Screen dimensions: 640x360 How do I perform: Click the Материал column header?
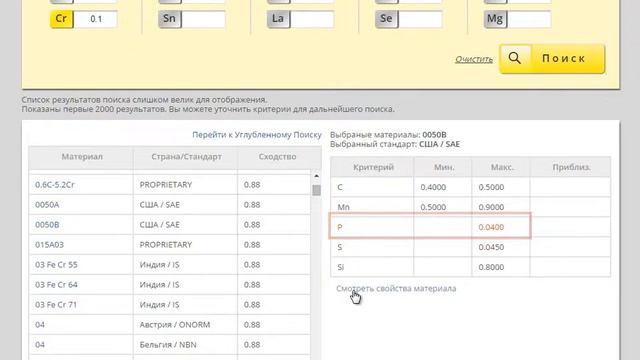[x=82, y=157]
